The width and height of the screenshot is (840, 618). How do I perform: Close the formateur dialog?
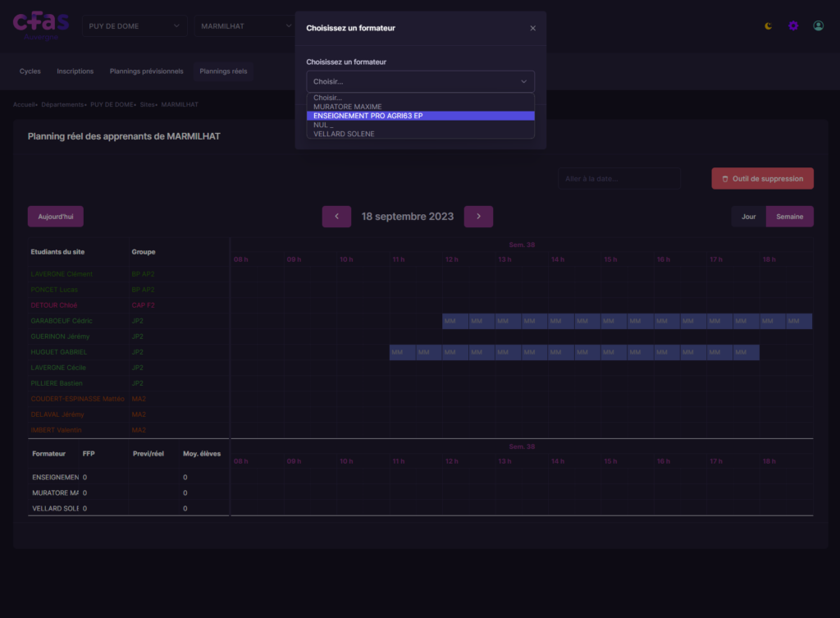click(532, 29)
